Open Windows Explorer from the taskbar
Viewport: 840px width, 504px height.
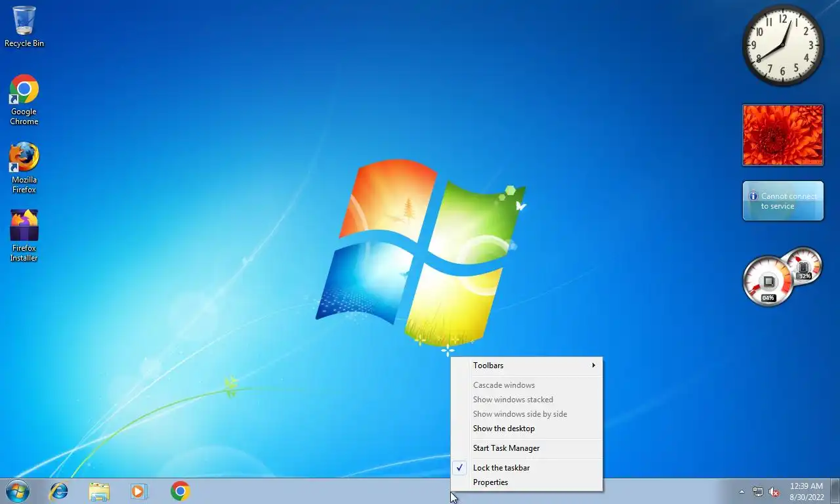(x=99, y=491)
